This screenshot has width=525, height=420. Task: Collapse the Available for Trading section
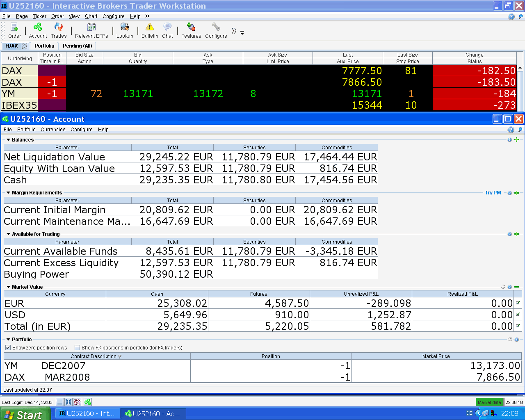pos(8,234)
